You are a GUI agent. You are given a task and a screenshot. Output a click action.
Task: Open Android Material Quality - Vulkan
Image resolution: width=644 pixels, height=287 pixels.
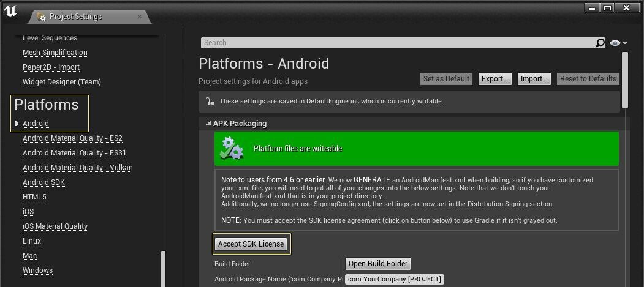[78, 168]
